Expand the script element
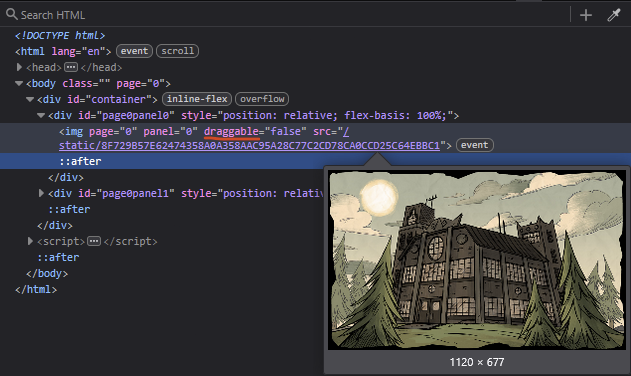 tap(30, 241)
